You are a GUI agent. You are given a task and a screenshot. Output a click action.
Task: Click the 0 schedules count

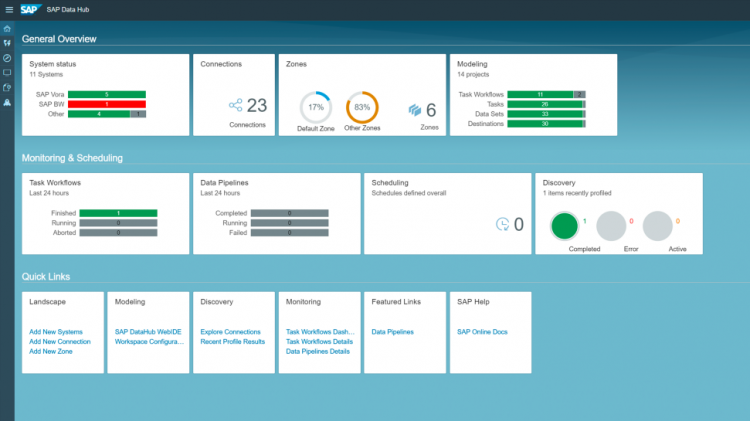518,224
